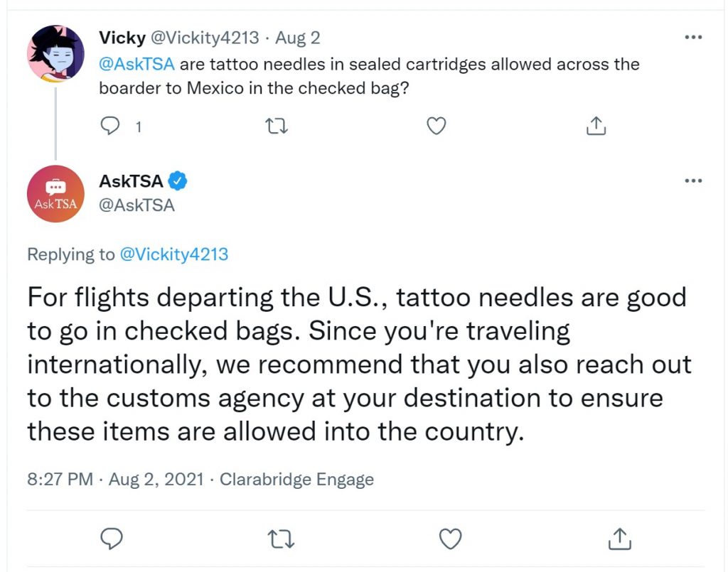The width and height of the screenshot is (728, 572).
Task: Open the AskTSA display name
Action: (x=131, y=181)
